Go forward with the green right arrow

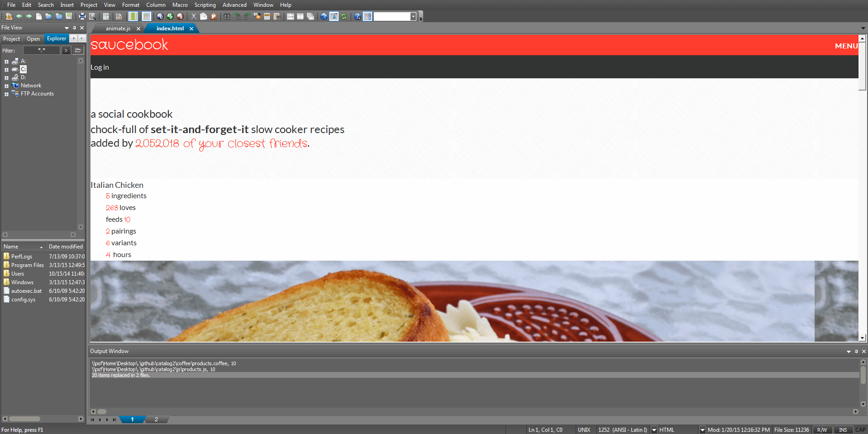(29, 16)
